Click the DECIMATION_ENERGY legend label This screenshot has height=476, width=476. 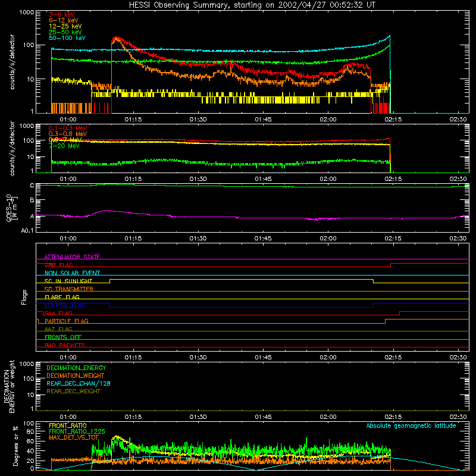[x=76, y=368]
